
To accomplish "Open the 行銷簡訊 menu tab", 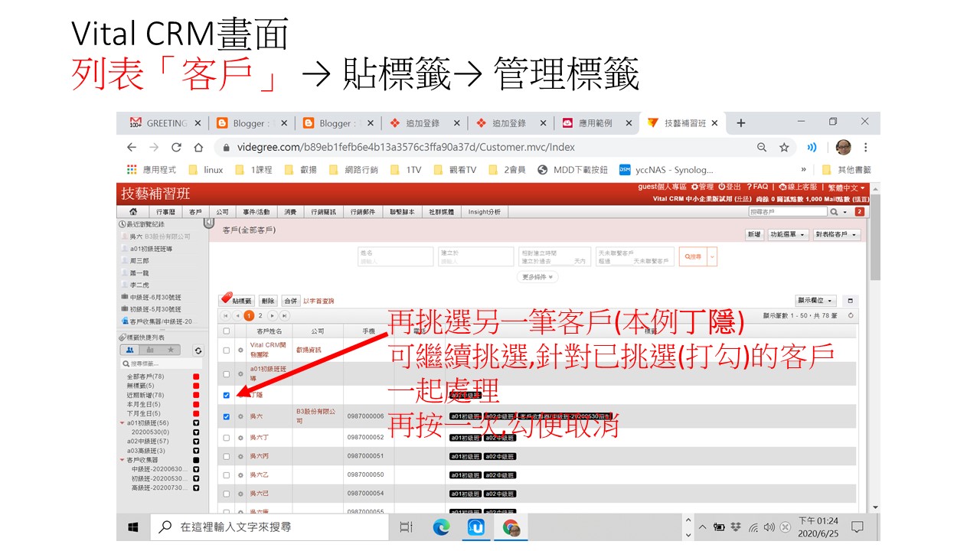I will pos(325,212).
